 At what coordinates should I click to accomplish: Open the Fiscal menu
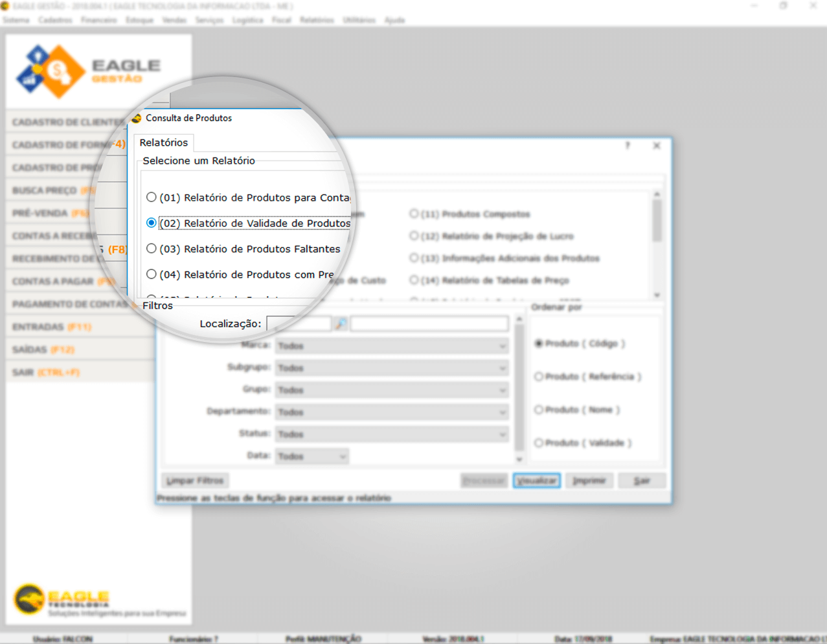point(281,20)
